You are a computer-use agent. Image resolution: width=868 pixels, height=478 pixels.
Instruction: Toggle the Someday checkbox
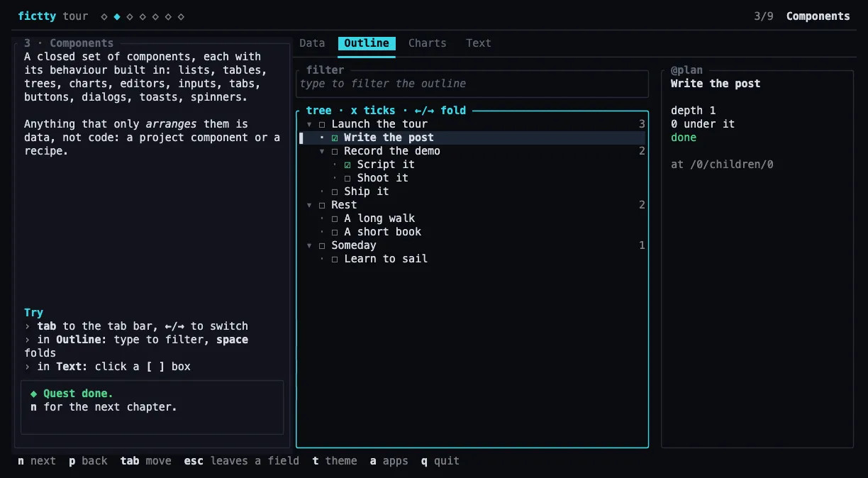click(322, 245)
